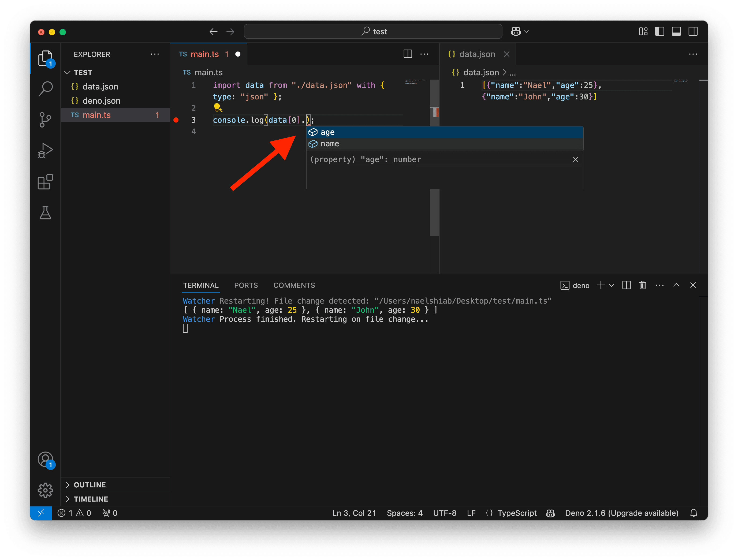Create a new terminal with plus
738x560 pixels.
601,285
